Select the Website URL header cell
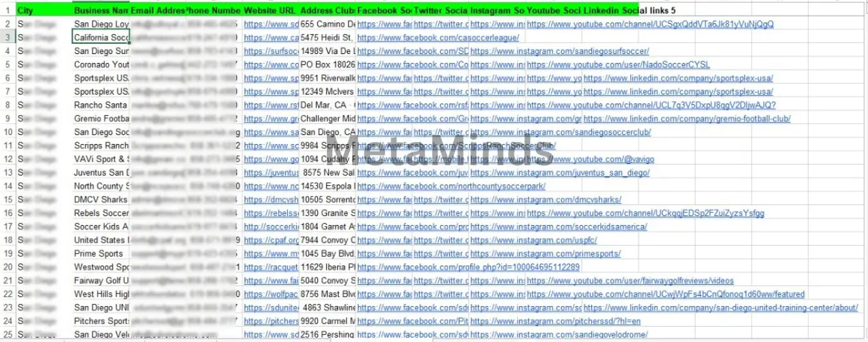The width and height of the screenshot is (868, 342). pos(270,11)
